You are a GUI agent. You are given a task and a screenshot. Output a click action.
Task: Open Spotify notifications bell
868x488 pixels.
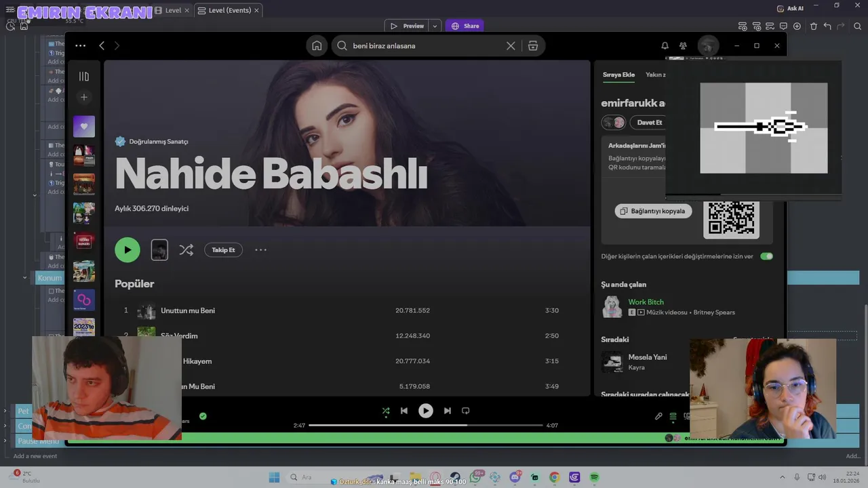point(665,45)
